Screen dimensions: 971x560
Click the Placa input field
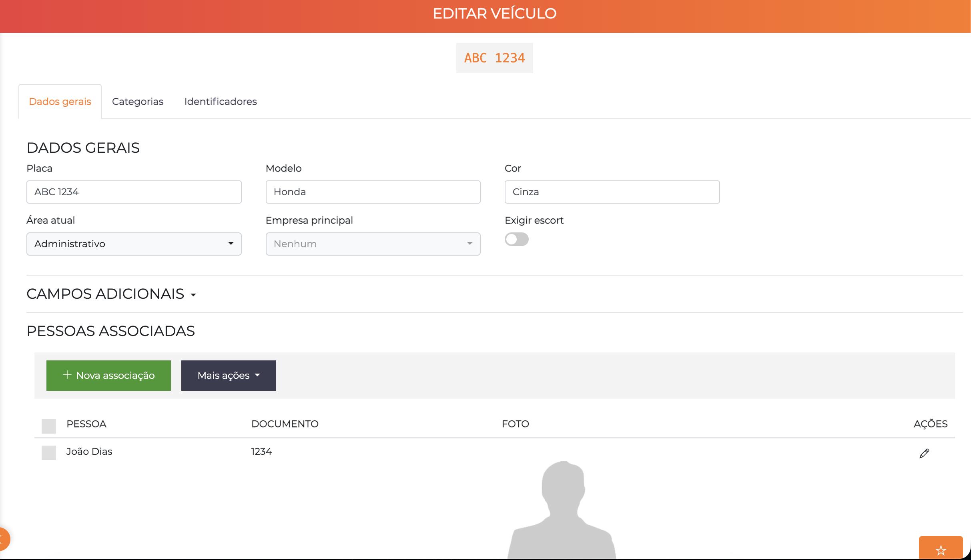pyautogui.click(x=134, y=192)
